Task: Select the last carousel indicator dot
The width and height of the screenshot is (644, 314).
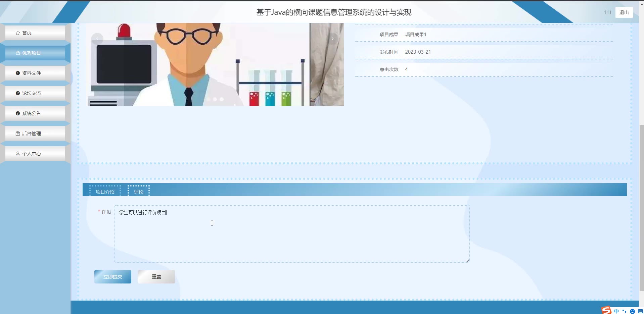Action: point(222,99)
